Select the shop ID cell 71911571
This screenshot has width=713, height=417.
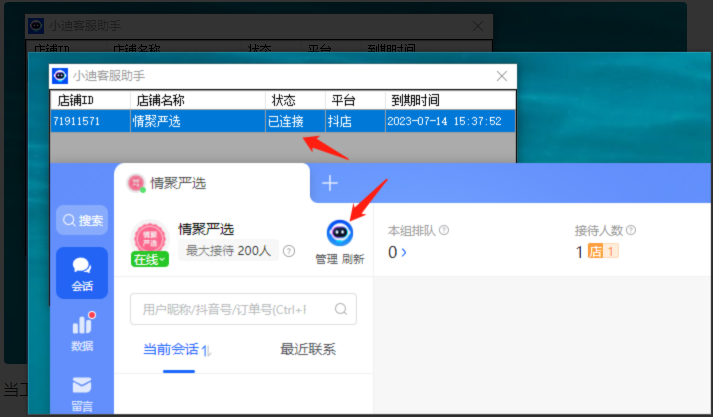(x=90, y=121)
